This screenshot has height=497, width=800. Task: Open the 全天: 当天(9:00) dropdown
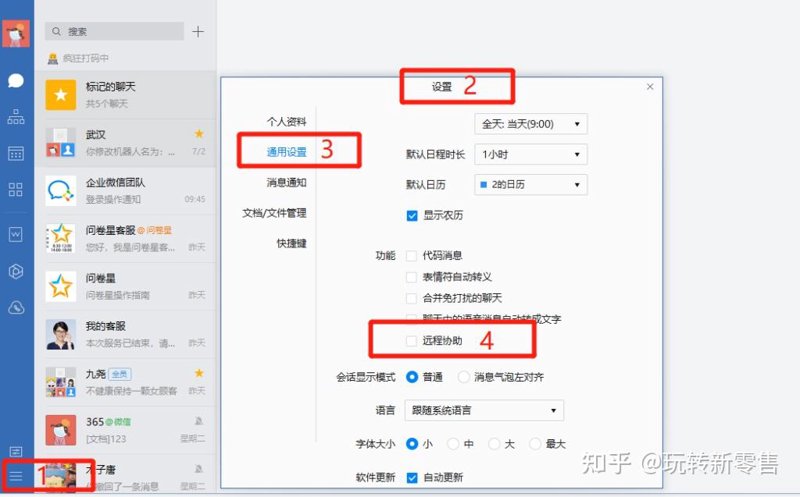531,124
